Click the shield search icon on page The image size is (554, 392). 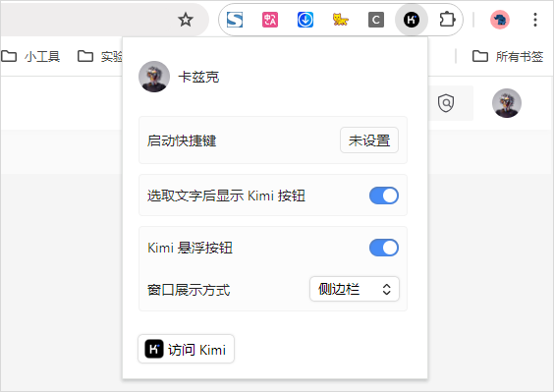446,103
